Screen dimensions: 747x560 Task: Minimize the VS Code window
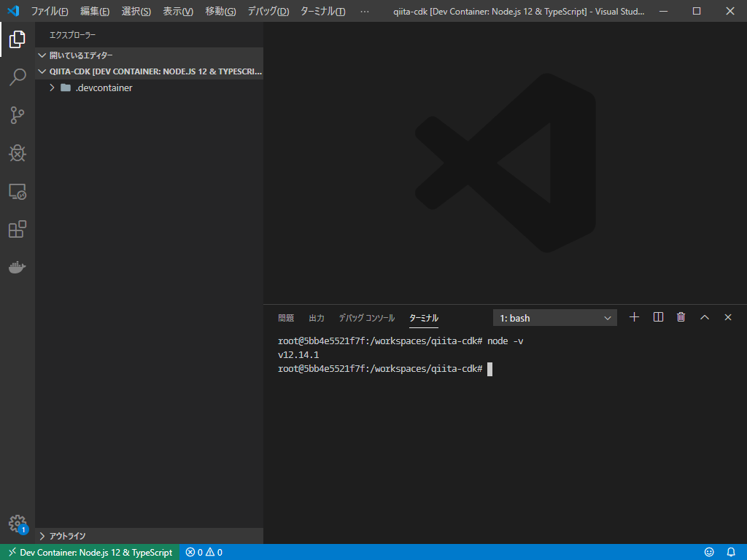click(x=663, y=11)
